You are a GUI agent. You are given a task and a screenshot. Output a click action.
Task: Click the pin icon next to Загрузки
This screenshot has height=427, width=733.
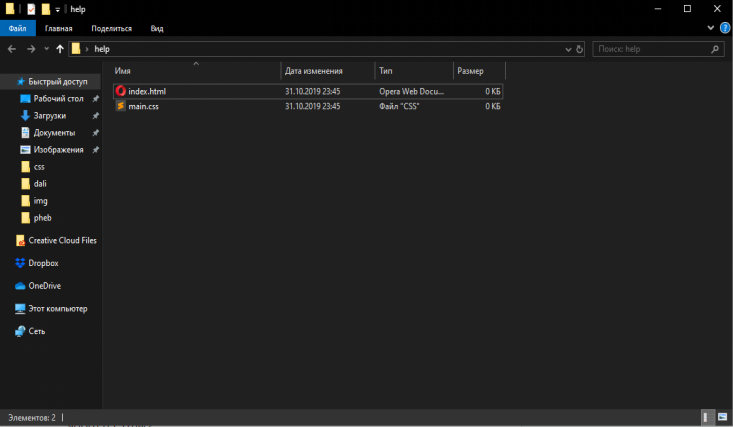[x=95, y=116]
